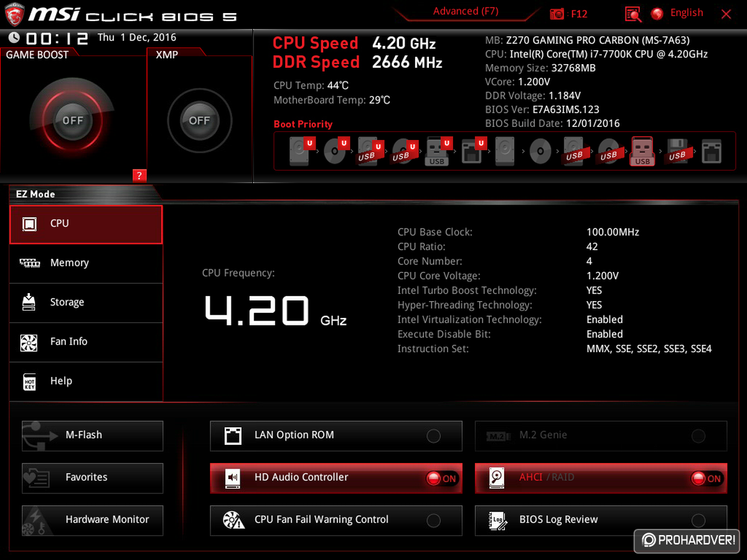
Task: Click the DDR Voltage 1.184V line
Action: pos(533,96)
